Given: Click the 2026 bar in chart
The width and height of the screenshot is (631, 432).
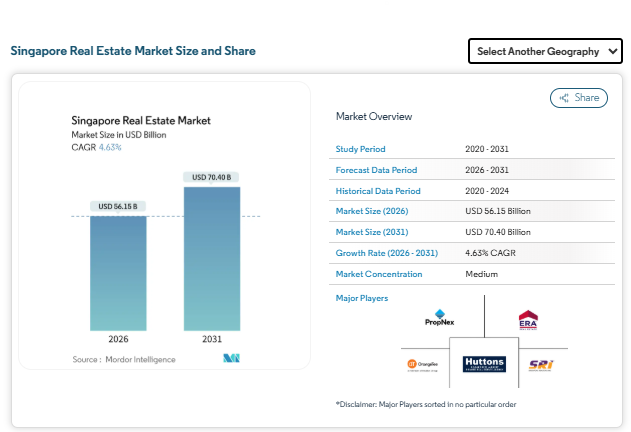Looking at the screenshot, I should pyautogui.click(x=118, y=273).
